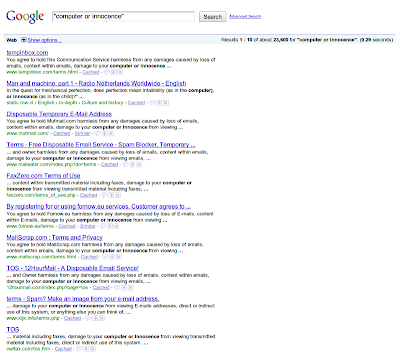400x360 pixels.
Task: Remove the FaxZero.com result with X icon
Action: (118, 195)
